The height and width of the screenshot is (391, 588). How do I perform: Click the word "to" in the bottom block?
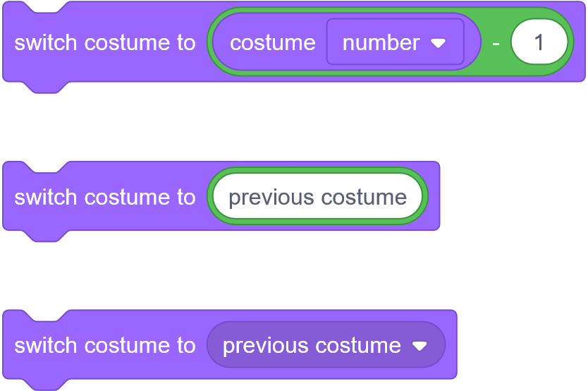point(185,346)
